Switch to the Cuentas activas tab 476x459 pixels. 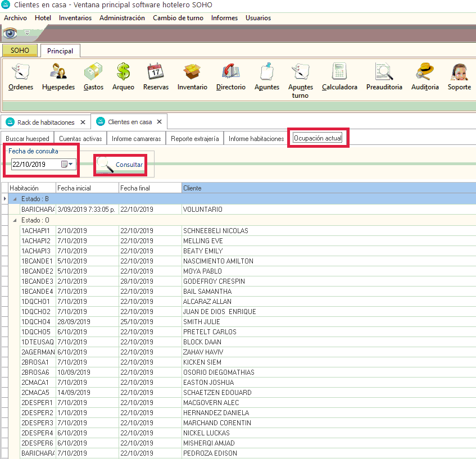(x=80, y=139)
